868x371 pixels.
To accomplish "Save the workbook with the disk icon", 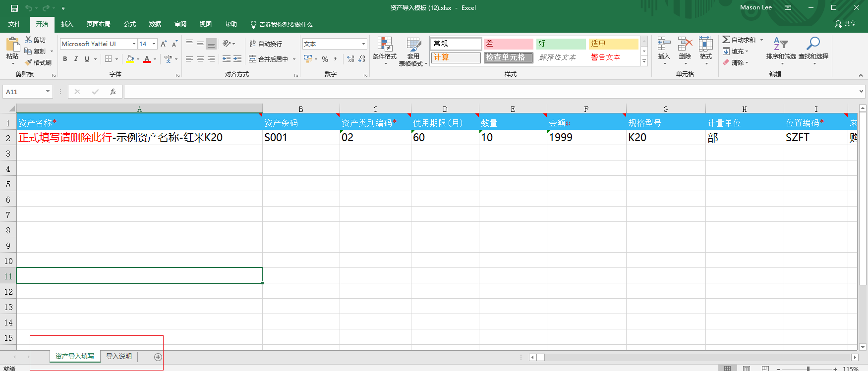I will coord(14,8).
